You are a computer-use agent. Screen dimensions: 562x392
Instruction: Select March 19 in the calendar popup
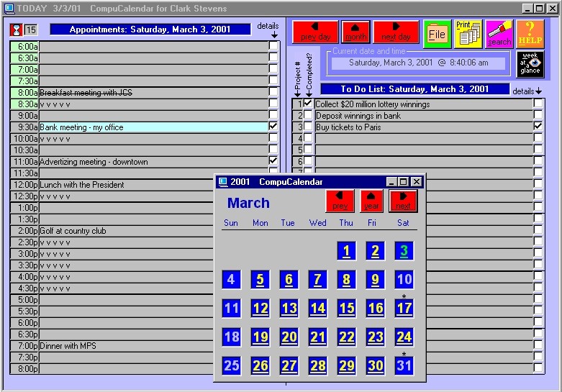click(260, 337)
